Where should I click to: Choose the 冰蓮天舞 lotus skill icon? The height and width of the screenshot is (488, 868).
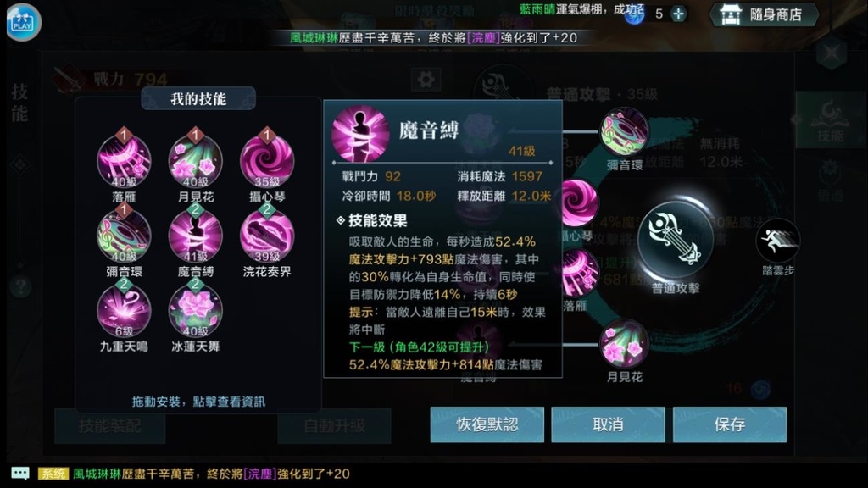click(x=196, y=310)
